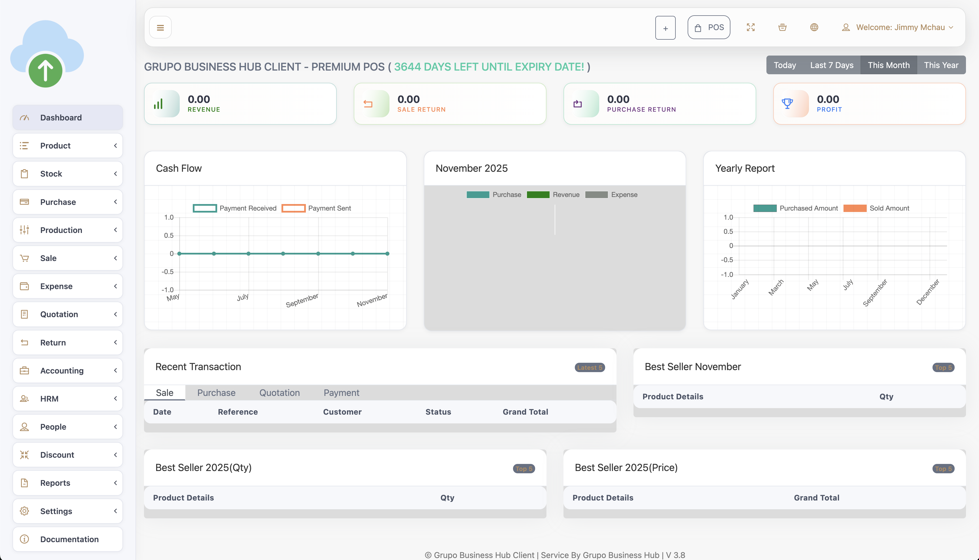979x560 pixels.
Task: Click the profit trophy icon
Action: coord(787,103)
